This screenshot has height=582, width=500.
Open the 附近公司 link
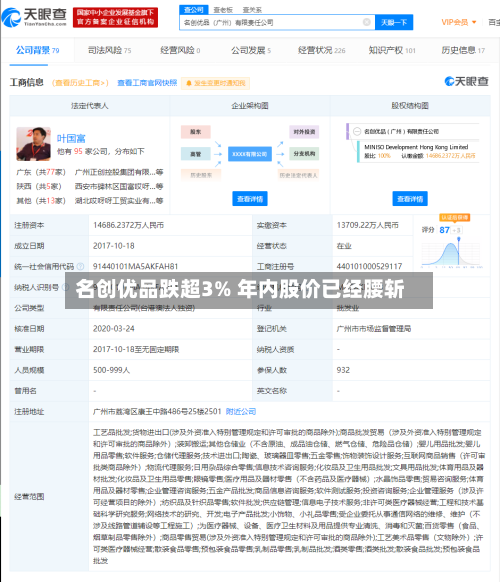[x=241, y=412]
